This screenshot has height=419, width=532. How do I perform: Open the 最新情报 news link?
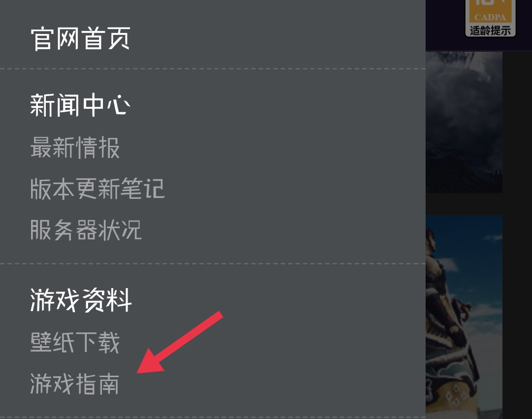click(75, 148)
